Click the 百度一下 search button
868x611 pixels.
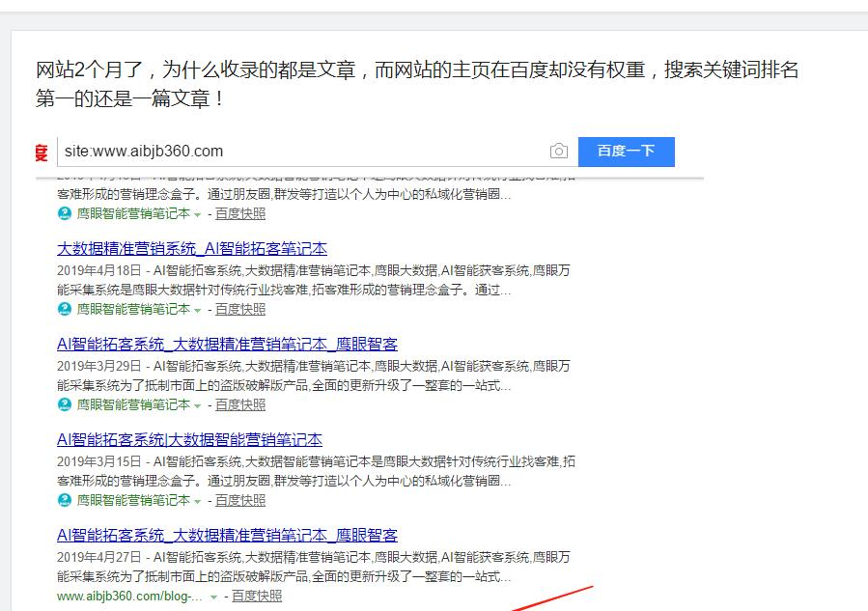click(x=626, y=152)
